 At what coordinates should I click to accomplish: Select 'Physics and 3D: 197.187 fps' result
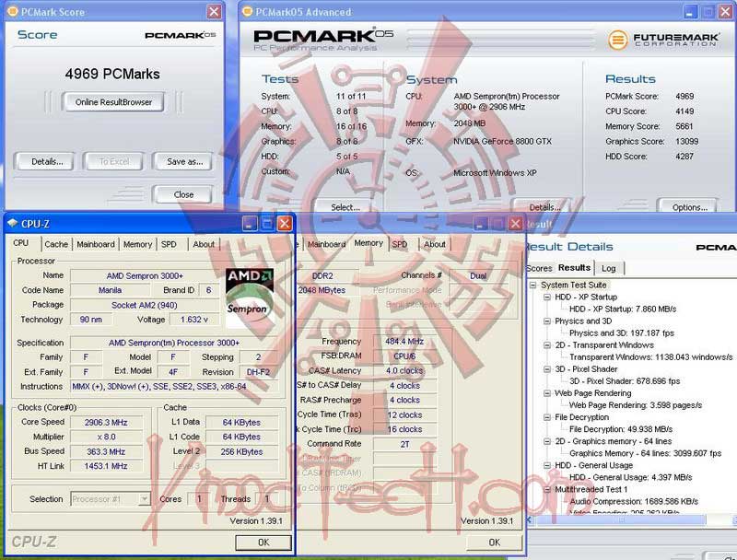click(x=621, y=333)
